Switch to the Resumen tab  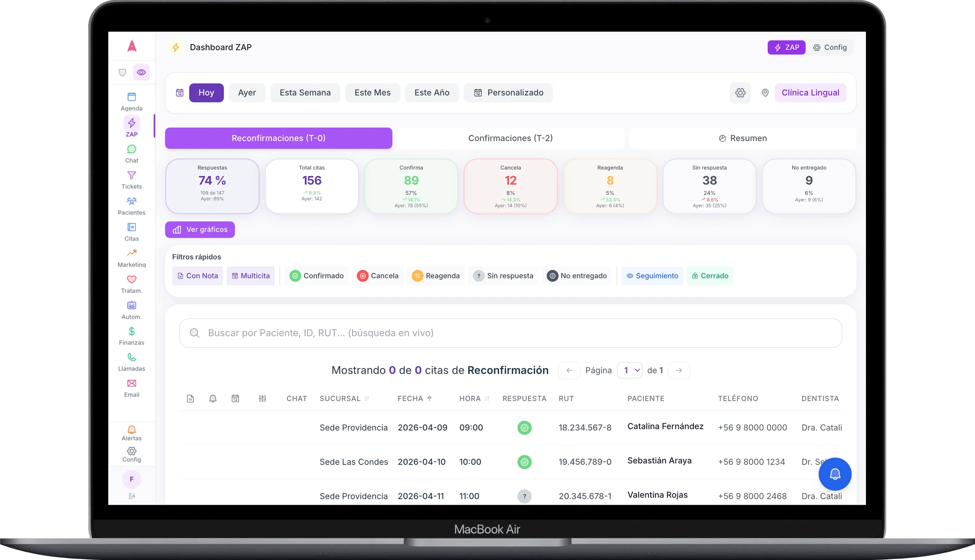pos(742,138)
